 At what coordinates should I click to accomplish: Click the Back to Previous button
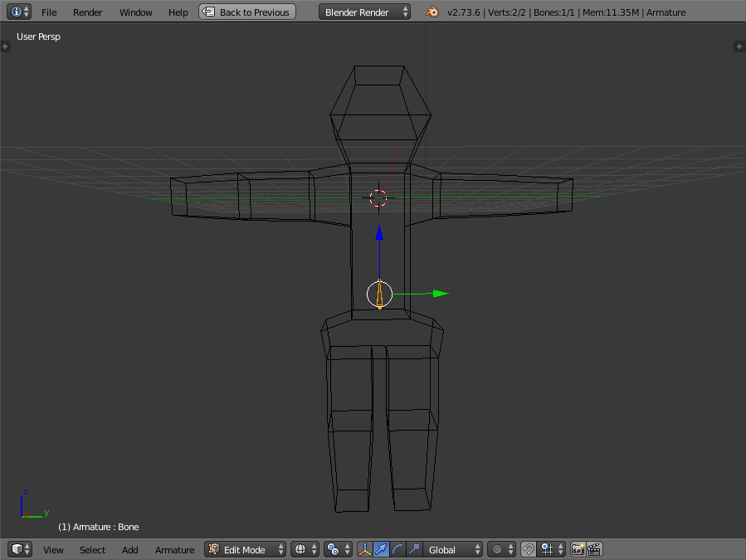[247, 12]
